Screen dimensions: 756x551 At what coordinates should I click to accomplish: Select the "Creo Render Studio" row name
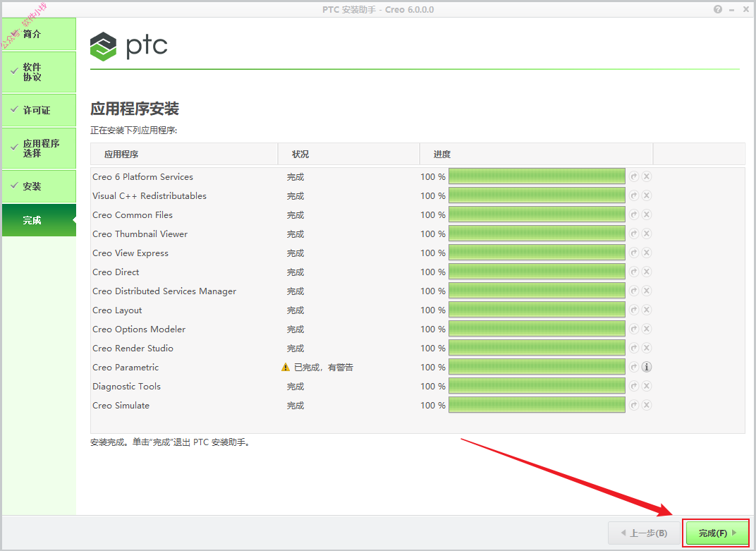[133, 348]
